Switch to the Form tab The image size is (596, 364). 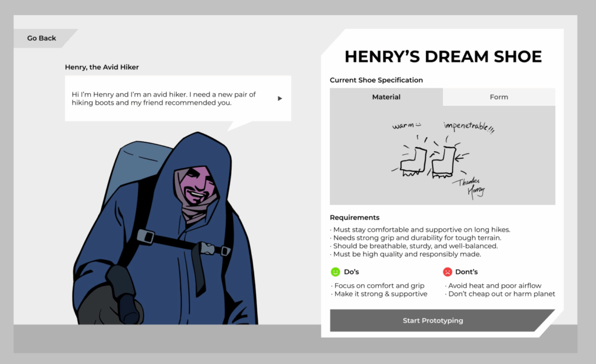[x=499, y=97]
